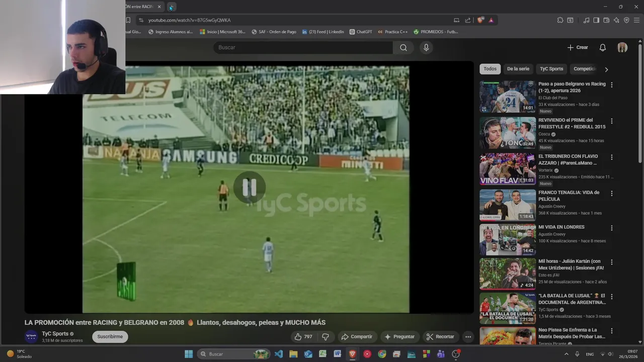Open the PROMIEDOS bookmark
This screenshot has height=362, width=644.
click(x=436, y=32)
